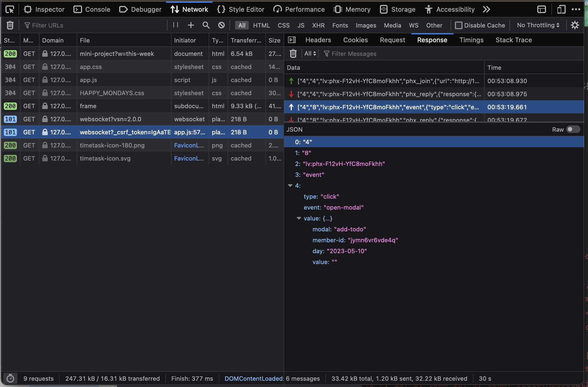Toggle the Raw JSON switch
Image resolution: width=588 pixels, height=387 pixels.
point(573,129)
